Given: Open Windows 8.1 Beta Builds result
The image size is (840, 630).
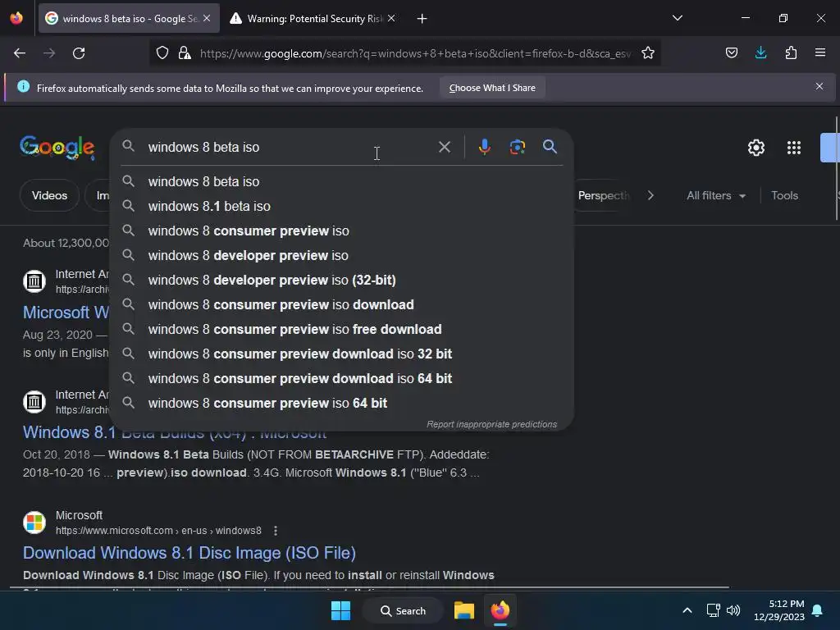Looking at the screenshot, I should [x=175, y=432].
